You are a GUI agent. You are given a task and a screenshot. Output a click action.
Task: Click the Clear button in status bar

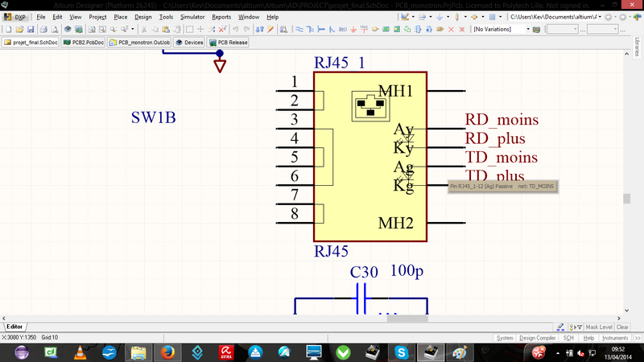pyautogui.click(x=622, y=327)
